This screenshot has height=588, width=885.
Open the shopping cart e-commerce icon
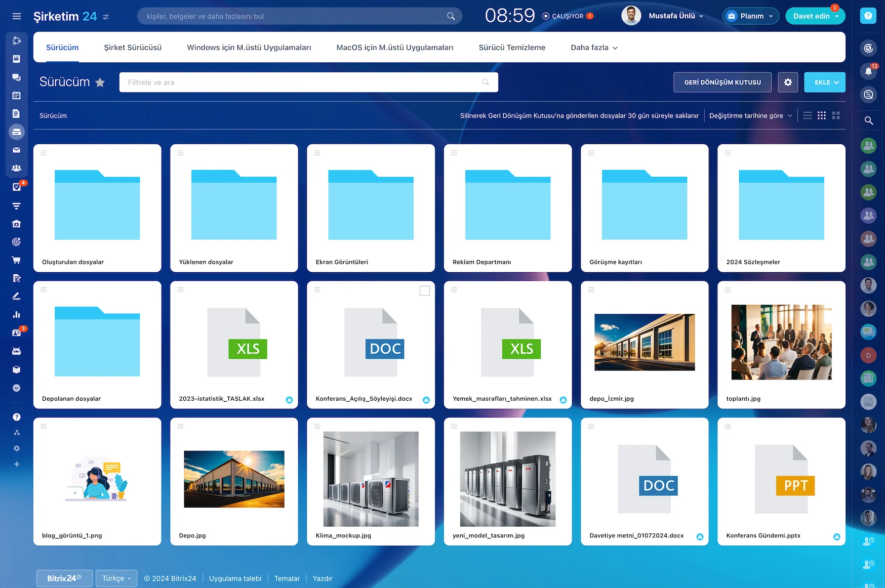click(17, 260)
